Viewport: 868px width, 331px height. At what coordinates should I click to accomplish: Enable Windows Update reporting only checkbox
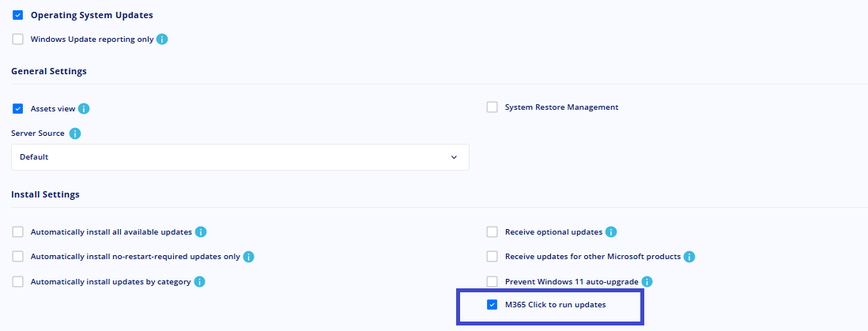(x=17, y=39)
